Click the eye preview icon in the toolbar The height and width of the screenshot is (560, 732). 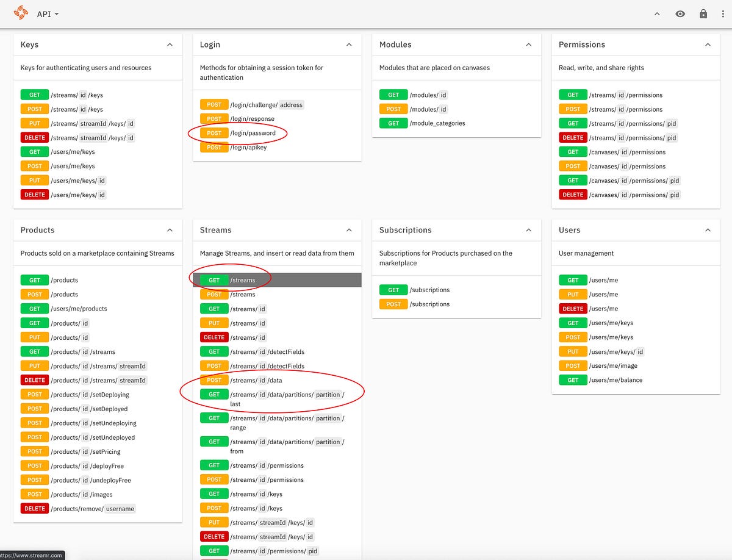click(x=680, y=13)
